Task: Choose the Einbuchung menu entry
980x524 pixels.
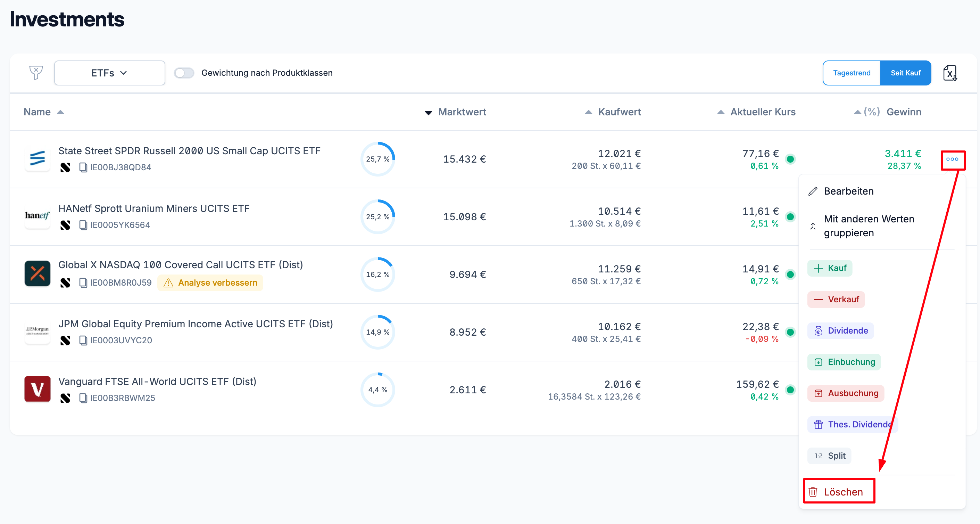Action: coord(844,362)
